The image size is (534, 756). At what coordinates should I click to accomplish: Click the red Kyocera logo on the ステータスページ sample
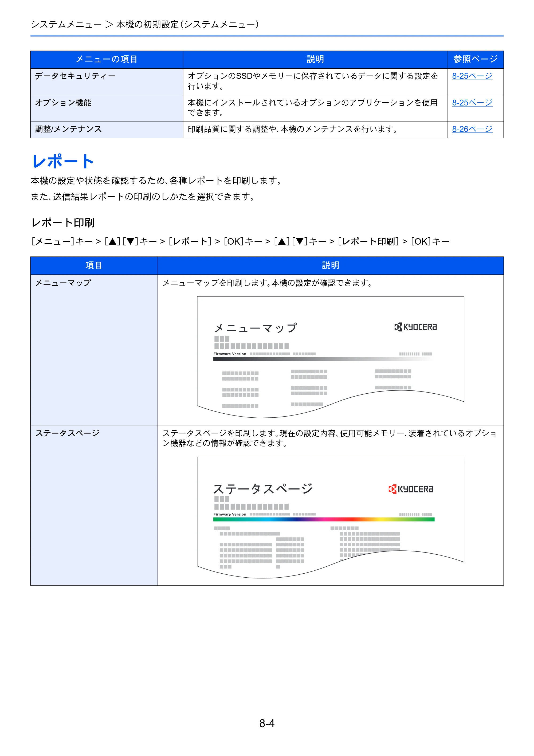point(411,489)
